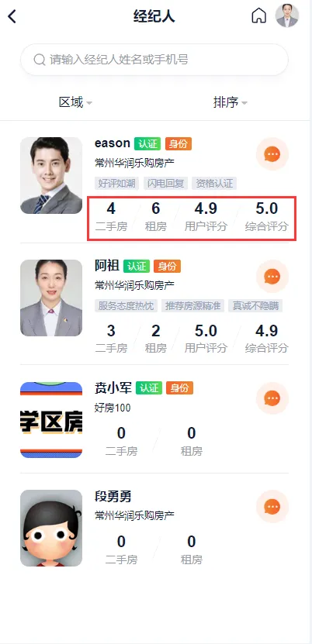This screenshot has width=312, height=644.
Task: Open 阿祖's portrait thumbnail
Action: point(51,298)
